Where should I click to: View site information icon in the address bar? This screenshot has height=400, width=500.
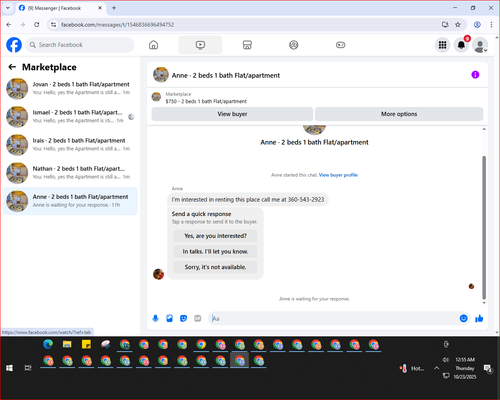coord(53,24)
